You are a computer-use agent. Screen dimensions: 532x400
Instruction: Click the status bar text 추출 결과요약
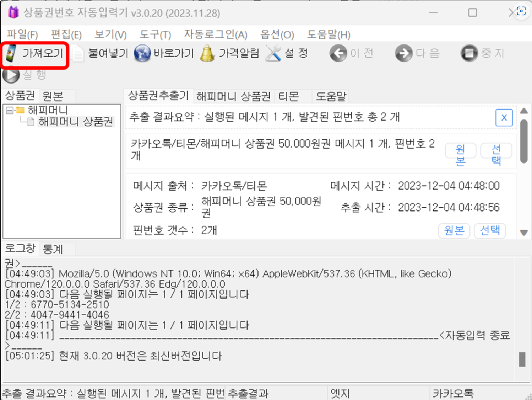tap(113, 393)
